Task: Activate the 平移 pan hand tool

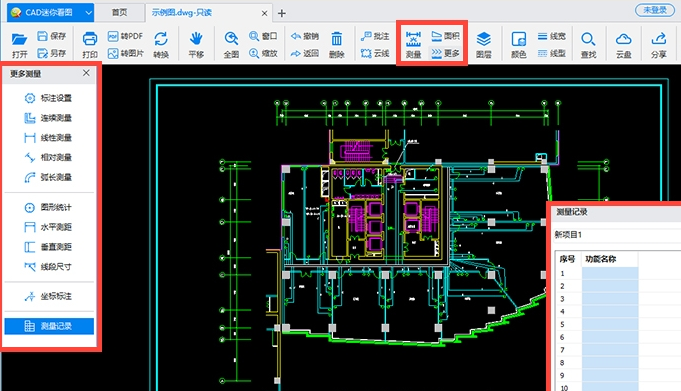Action: (x=196, y=45)
